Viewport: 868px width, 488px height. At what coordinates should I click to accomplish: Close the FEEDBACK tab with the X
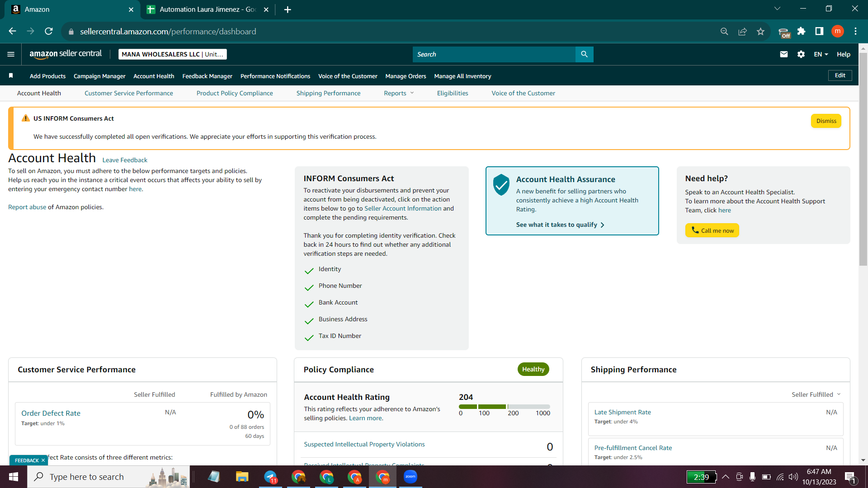point(43,460)
